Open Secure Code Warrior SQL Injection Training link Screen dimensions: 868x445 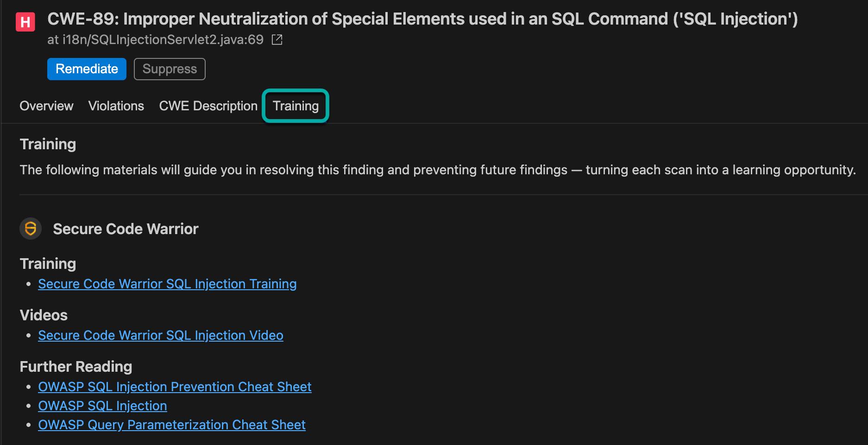167,284
